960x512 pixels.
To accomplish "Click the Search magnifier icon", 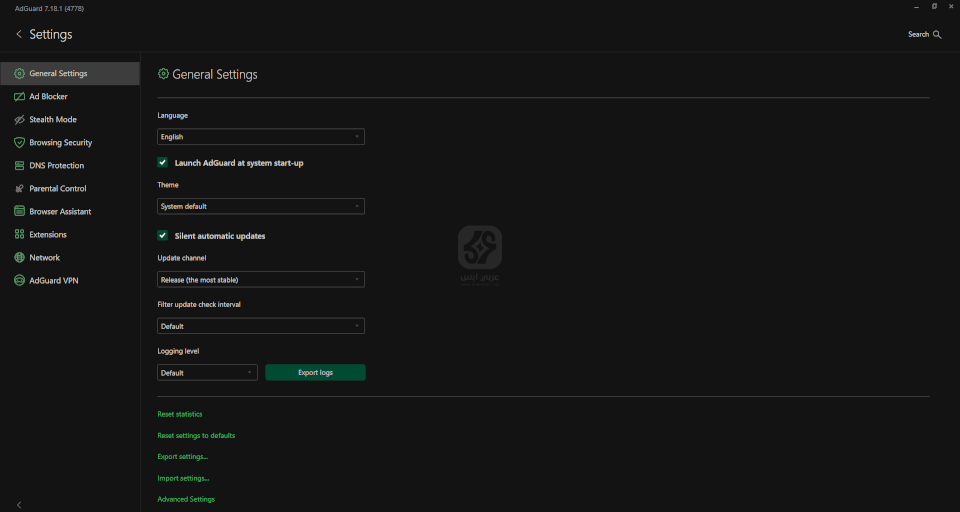I will (937, 34).
